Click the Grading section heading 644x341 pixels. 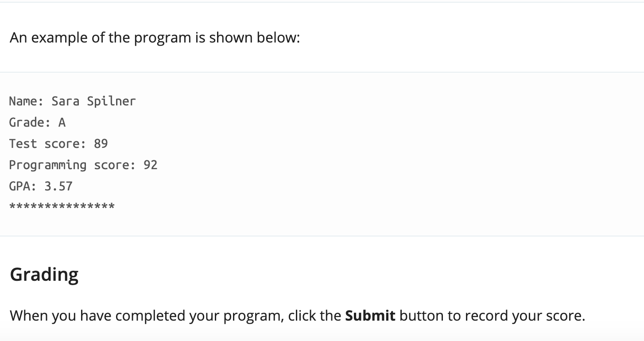[x=44, y=274]
